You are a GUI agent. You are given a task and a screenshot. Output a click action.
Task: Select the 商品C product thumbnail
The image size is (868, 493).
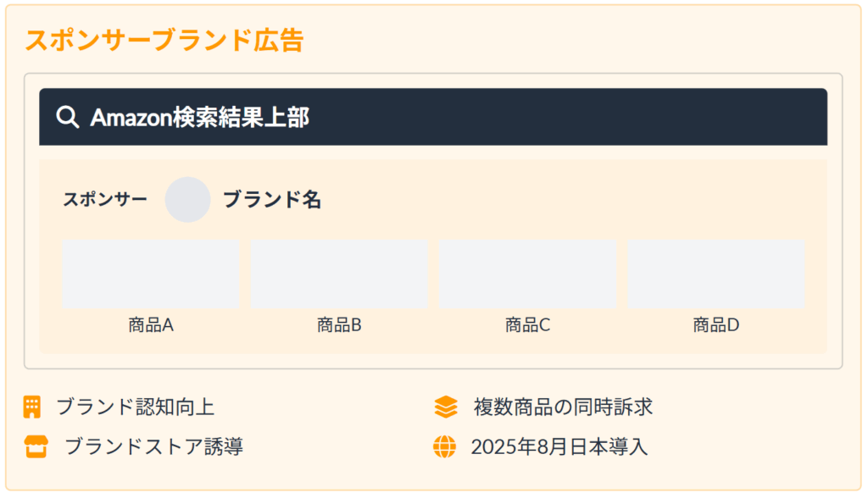pos(527,274)
